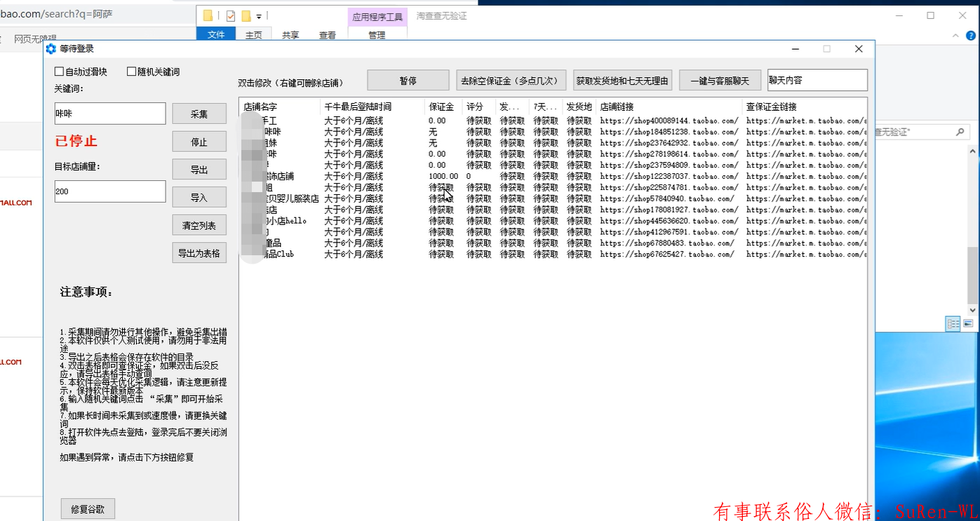This screenshot has height=521, width=980.
Task: Switch Explorer to details view icon
Action: (953, 323)
